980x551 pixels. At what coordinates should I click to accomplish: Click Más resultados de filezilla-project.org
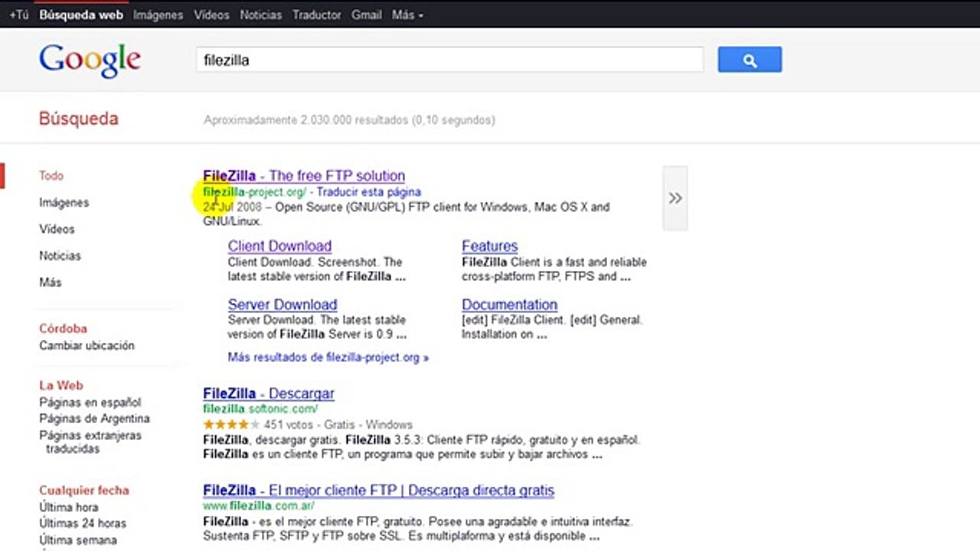coord(328,357)
